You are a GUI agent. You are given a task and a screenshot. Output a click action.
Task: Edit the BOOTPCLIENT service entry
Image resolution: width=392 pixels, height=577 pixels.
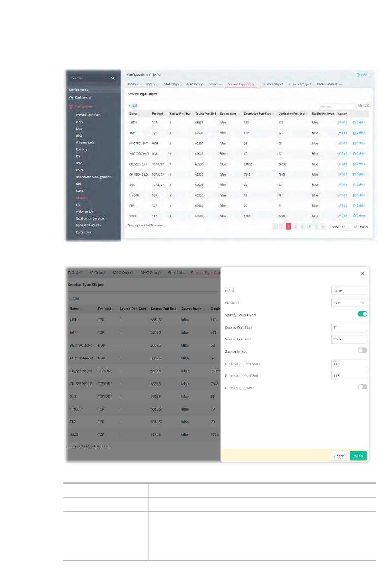(342, 143)
